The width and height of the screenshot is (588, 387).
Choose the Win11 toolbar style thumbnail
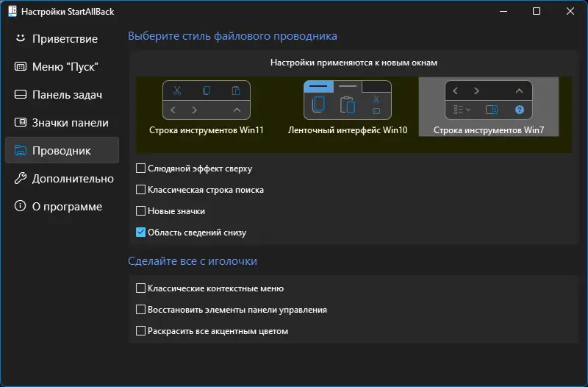[207, 100]
